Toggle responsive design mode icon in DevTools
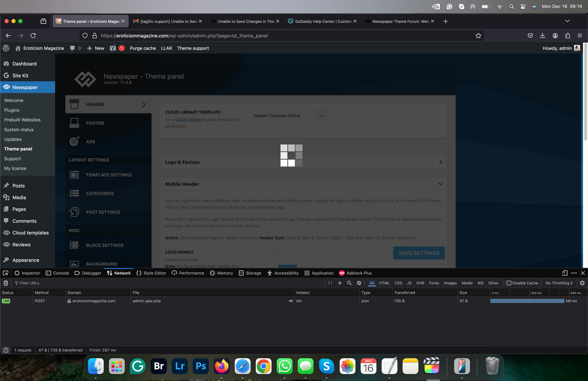This screenshot has width=588, height=381. [565, 273]
